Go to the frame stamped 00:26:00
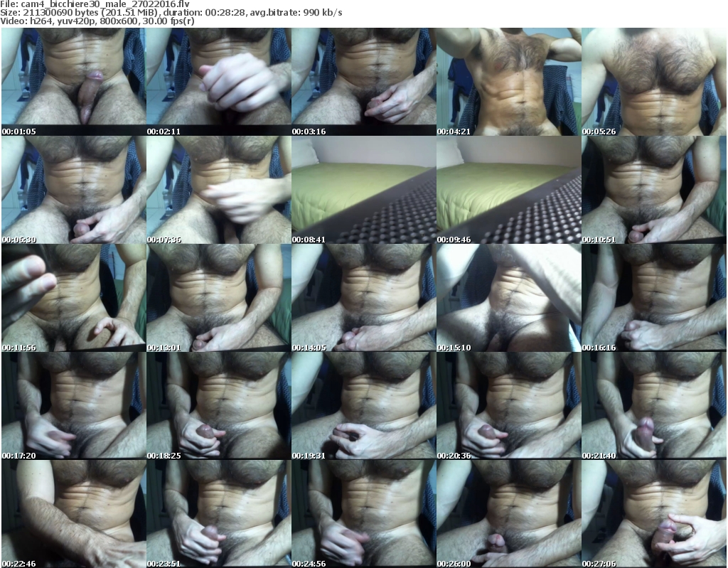Viewport: 728px width, 568px height. 509,514
